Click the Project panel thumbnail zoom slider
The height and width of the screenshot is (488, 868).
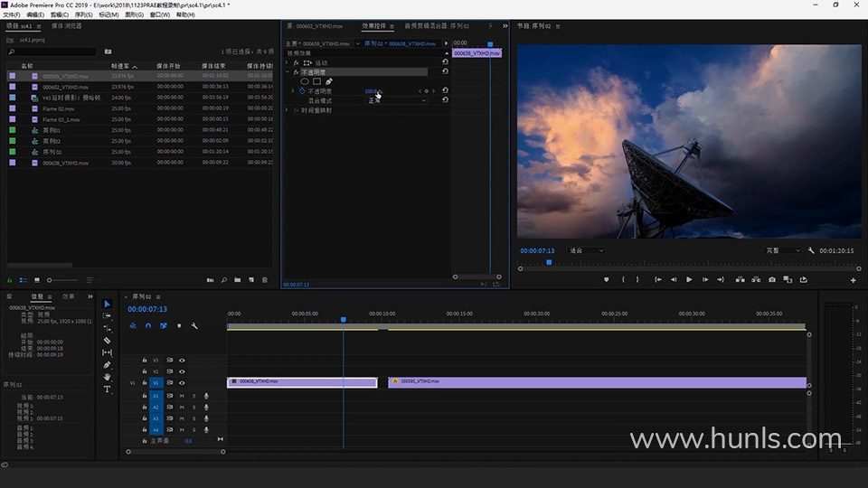[51, 280]
